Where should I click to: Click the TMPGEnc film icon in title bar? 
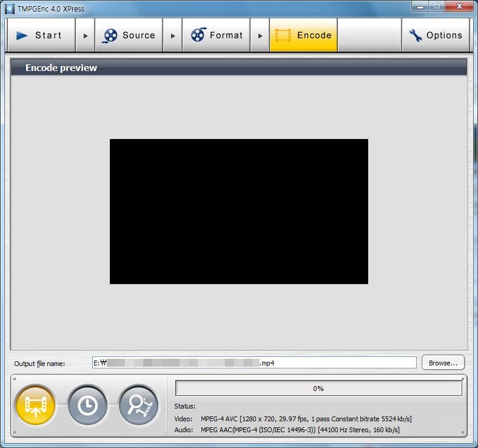coord(10,8)
